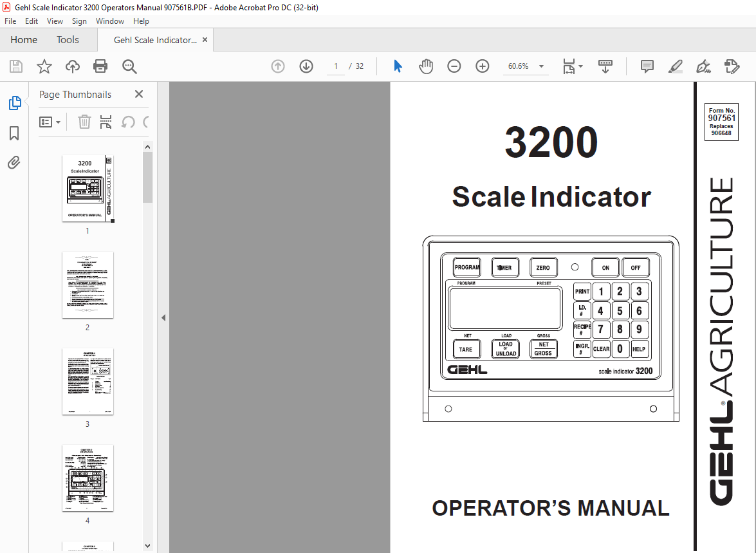Open the Find text magnifier tool
This screenshot has width=756, height=553.
click(x=129, y=66)
